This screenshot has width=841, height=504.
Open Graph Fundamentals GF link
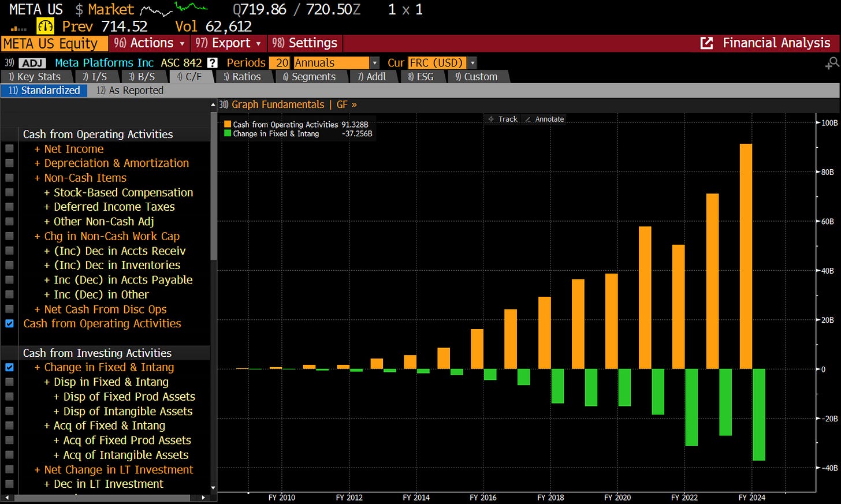[x=288, y=104]
